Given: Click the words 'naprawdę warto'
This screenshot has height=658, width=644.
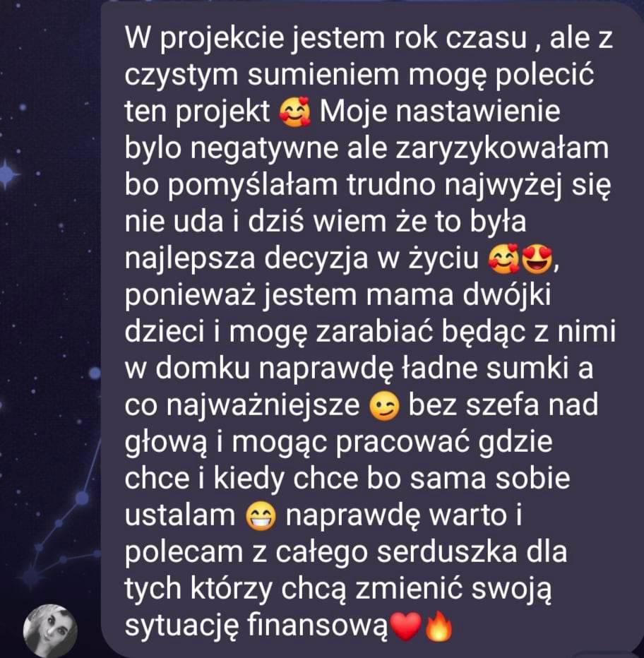Looking at the screenshot, I should (396, 516).
